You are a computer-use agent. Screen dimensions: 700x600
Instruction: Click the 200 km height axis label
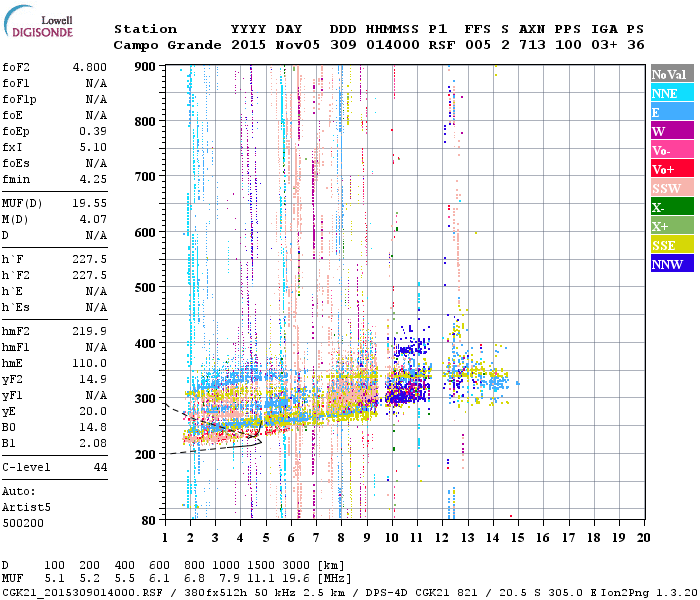pos(145,454)
